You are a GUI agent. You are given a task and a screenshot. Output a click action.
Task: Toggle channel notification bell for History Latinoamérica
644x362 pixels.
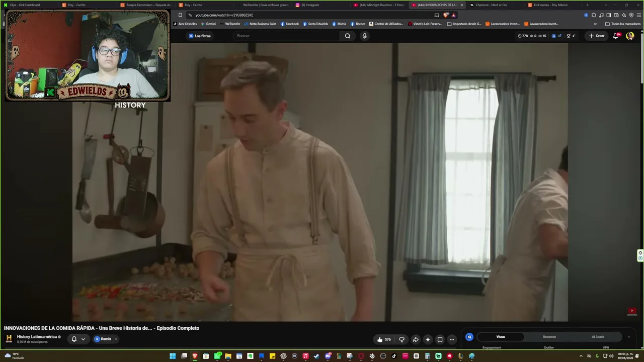point(74,339)
